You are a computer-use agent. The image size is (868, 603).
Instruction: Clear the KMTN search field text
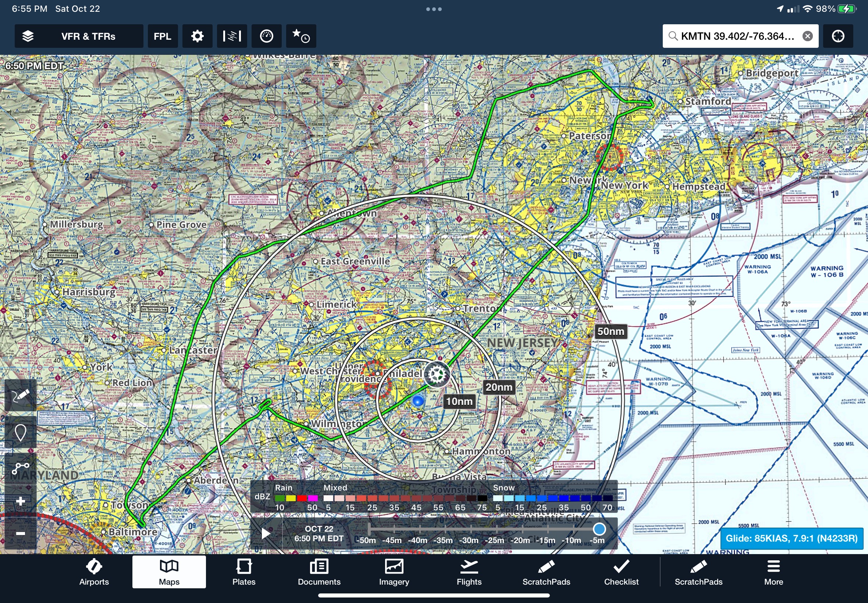(808, 36)
